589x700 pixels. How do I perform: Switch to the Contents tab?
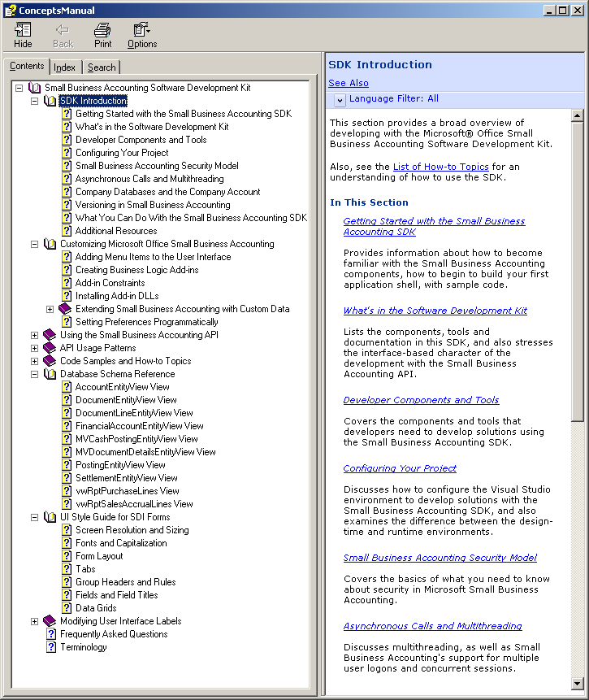tap(26, 66)
